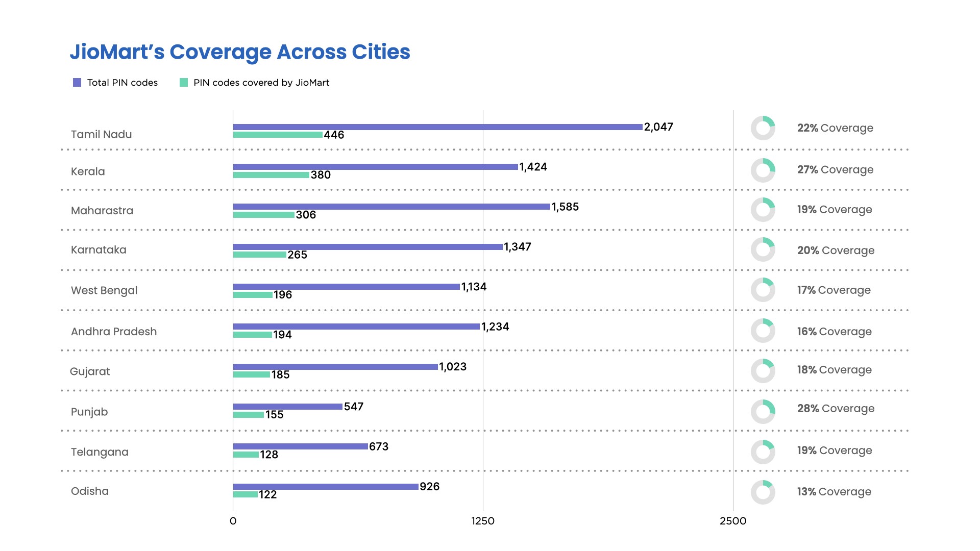Click the Gujarat purple bar 1,023
The height and width of the screenshot is (551, 980).
[x=335, y=367]
